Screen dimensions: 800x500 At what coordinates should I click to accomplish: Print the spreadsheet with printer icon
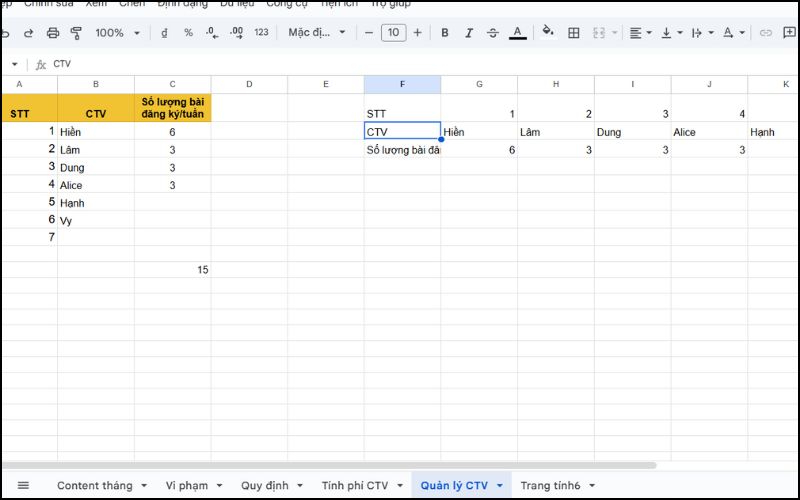coord(53,33)
